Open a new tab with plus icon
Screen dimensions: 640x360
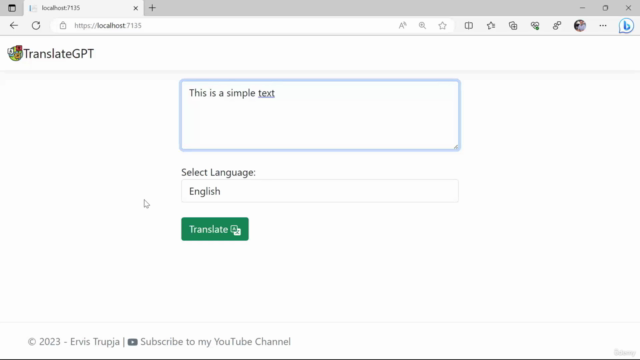pyautogui.click(x=152, y=8)
